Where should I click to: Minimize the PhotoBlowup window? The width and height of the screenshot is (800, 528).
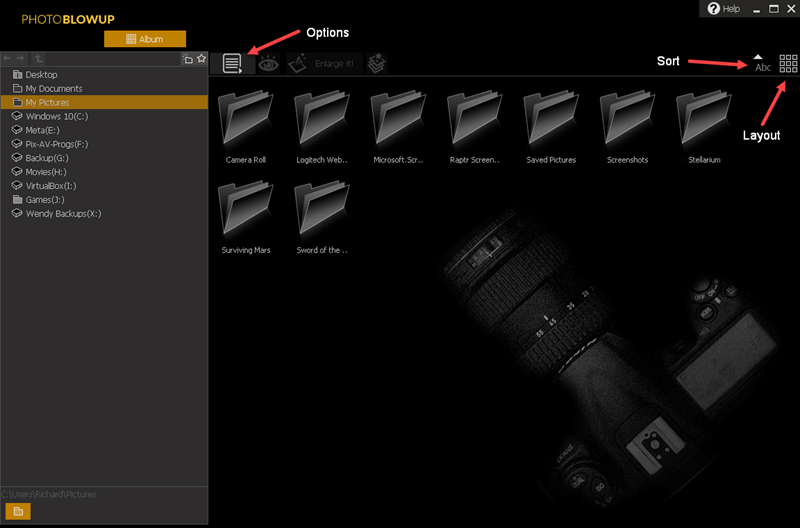click(757, 9)
